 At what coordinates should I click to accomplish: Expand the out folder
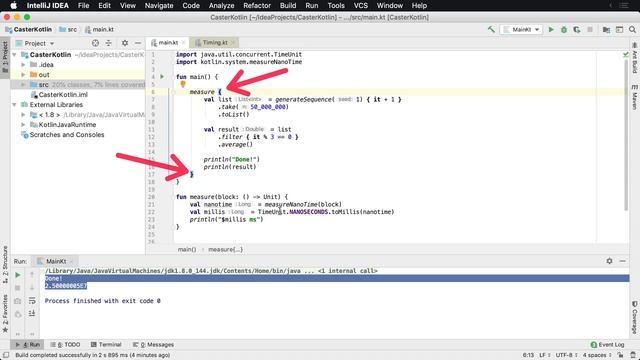click(23, 75)
